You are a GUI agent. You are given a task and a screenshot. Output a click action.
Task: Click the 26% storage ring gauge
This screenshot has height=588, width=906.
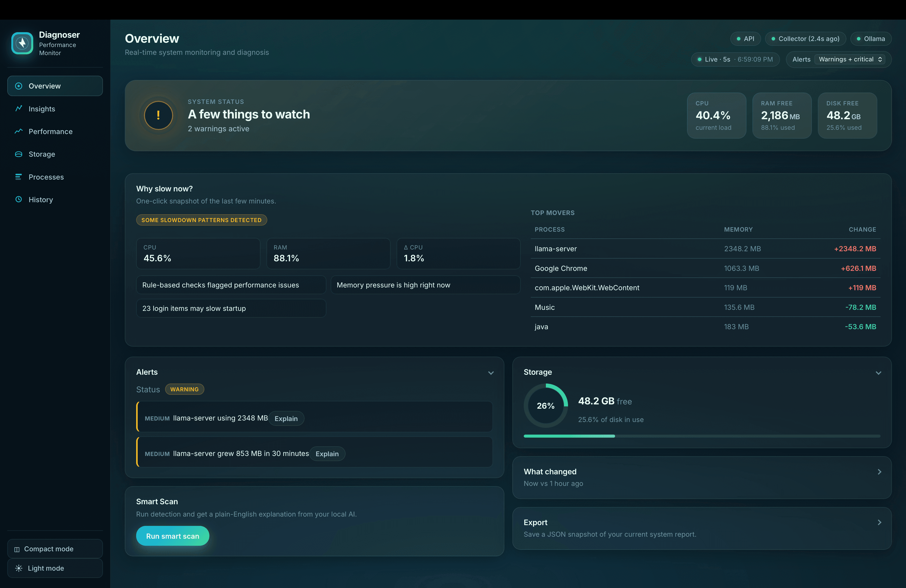click(x=546, y=406)
